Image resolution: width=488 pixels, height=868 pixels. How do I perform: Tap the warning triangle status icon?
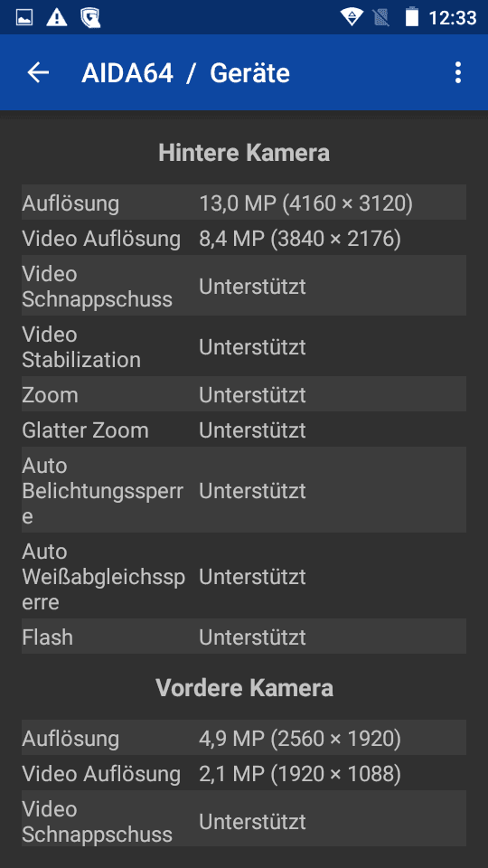pos(56,18)
